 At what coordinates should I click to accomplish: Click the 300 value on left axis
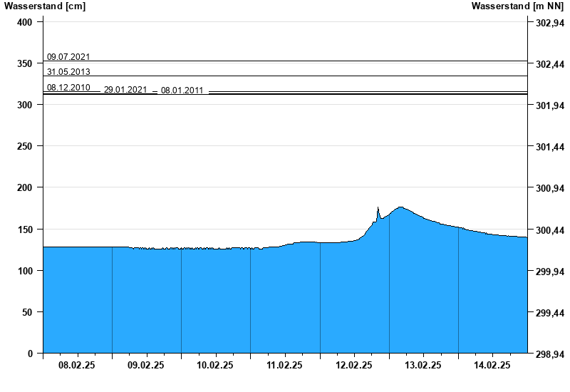(25, 105)
